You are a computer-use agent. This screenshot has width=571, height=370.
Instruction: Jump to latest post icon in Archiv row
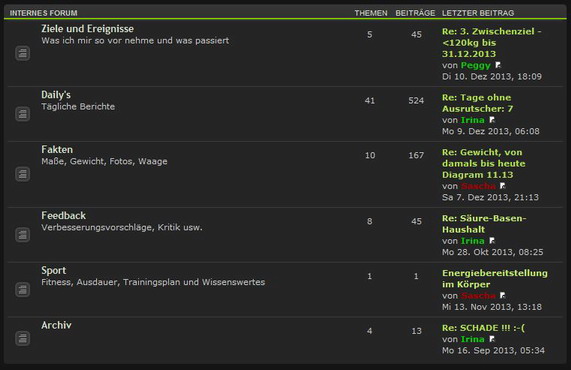(x=492, y=339)
